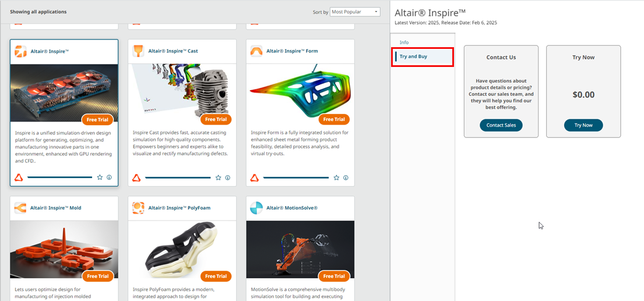
Task: Click the Altair Inspire Cast card title
Action: tap(173, 51)
